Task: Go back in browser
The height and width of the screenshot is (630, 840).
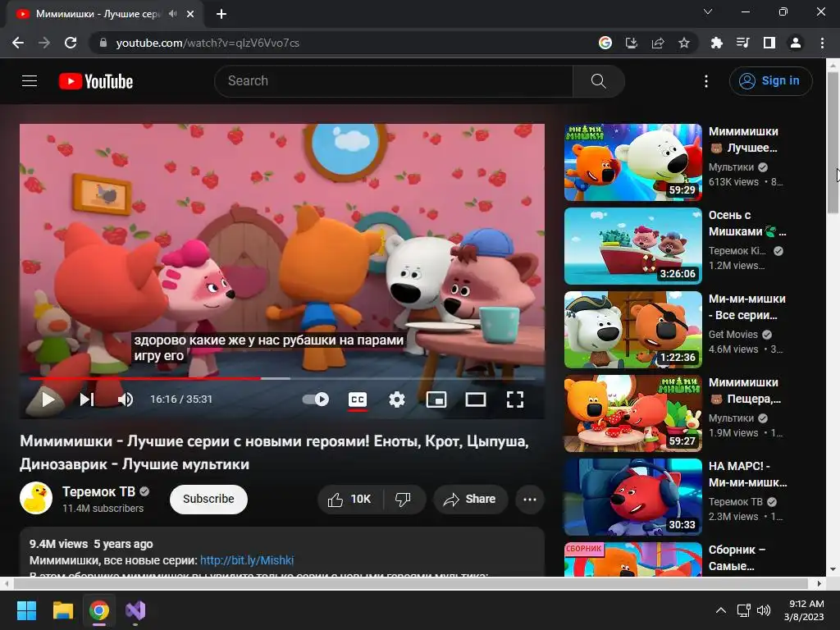Action: pyautogui.click(x=18, y=43)
